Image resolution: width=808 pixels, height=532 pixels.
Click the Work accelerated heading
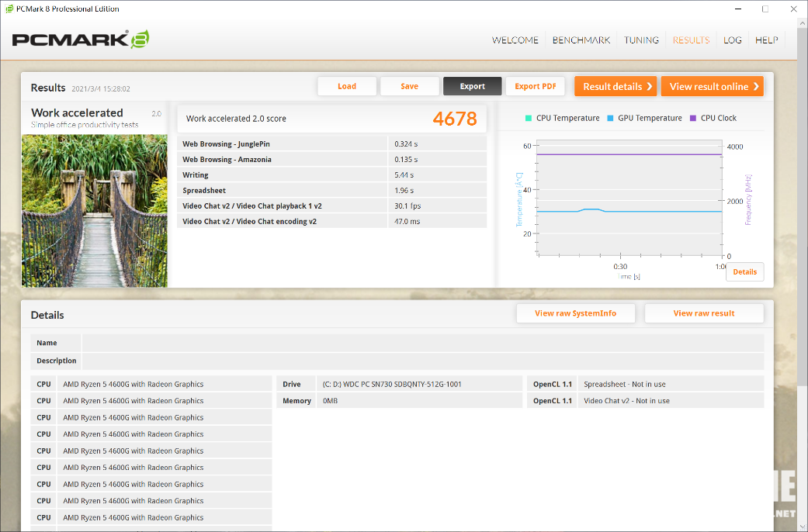tap(77, 112)
